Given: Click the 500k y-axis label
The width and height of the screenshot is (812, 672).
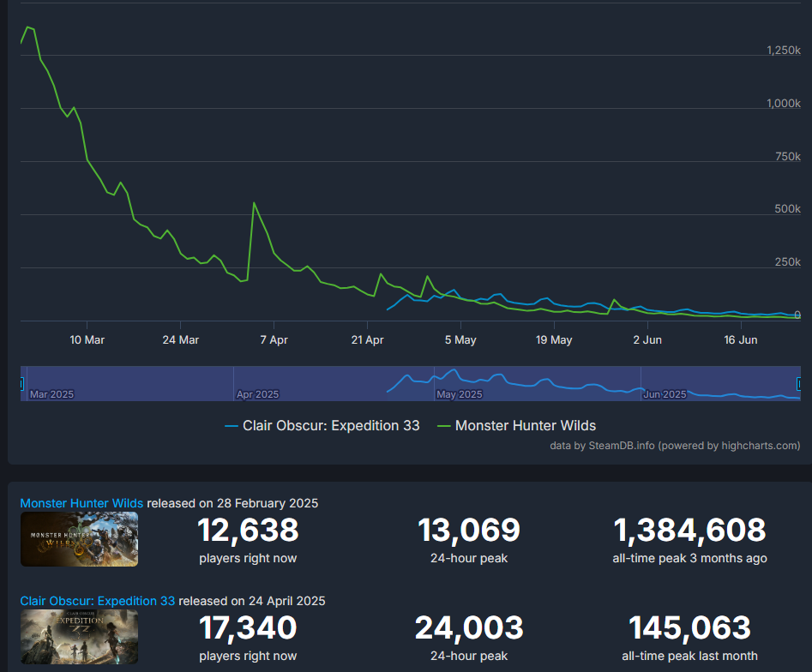Looking at the screenshot, I should [788, 209].
